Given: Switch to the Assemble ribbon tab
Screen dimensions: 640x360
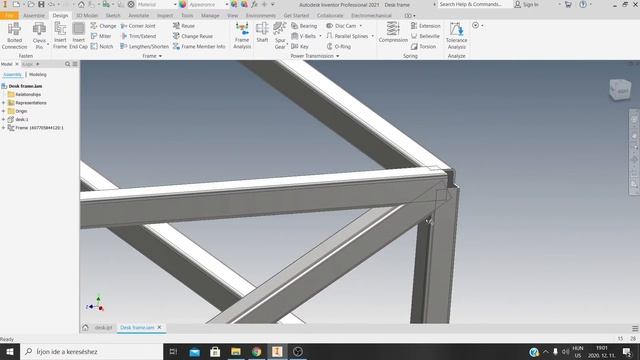Looking at the screenshot, I should (34, 16).
